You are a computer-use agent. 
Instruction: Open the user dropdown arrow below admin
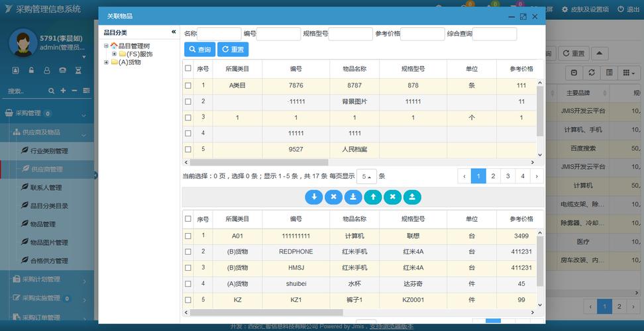click(84, 57)
